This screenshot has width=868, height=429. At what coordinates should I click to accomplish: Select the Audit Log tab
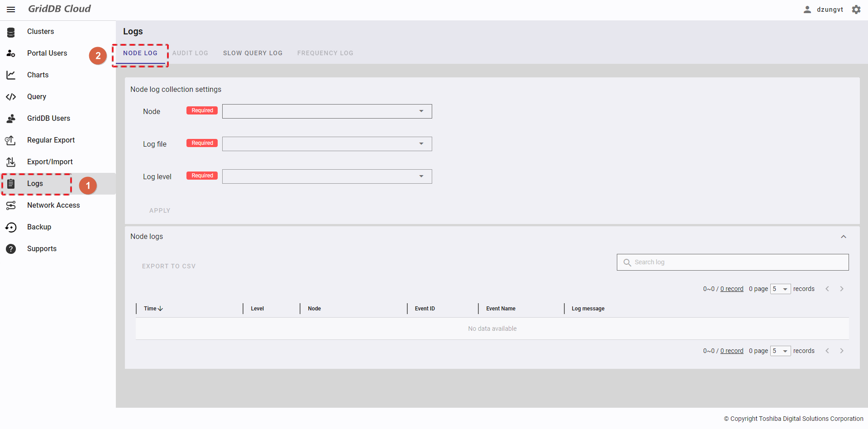coord(190,53)
